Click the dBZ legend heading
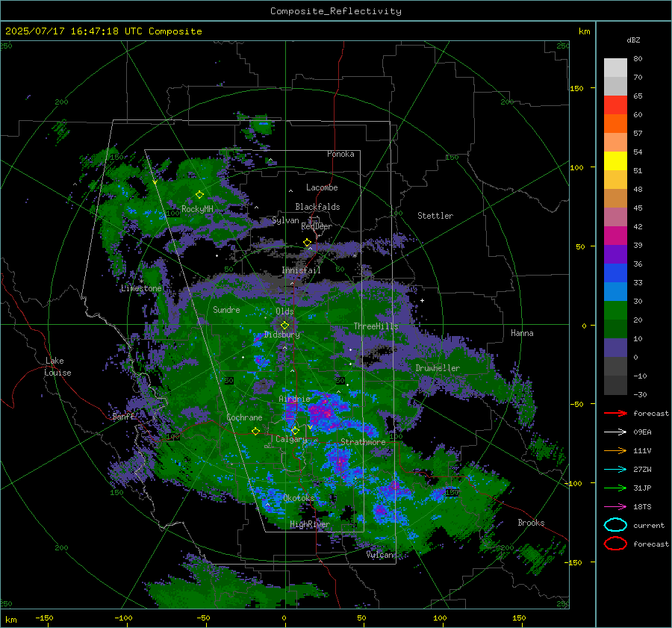The height and width of the screenshot is (628, 672). 633,40
